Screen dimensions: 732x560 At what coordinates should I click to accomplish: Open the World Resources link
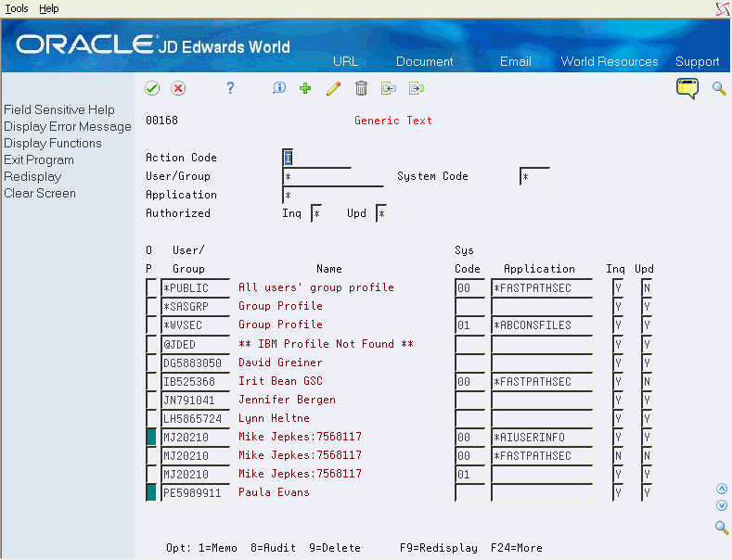[610, 61]
